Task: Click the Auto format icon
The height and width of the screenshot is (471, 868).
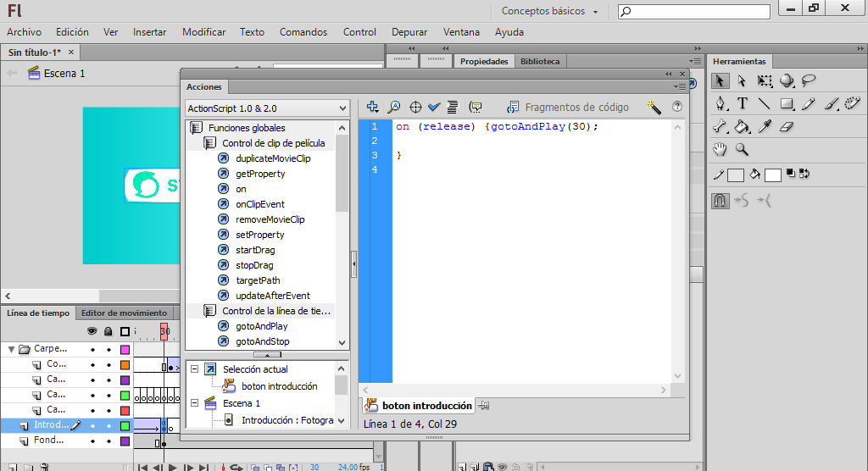Action: pos(453,107)
